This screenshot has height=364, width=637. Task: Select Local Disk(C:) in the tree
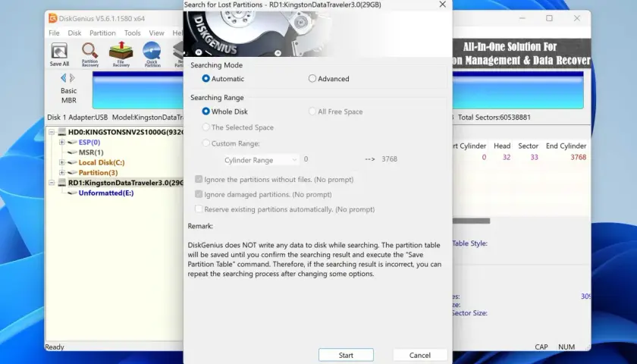click(102, 162)
